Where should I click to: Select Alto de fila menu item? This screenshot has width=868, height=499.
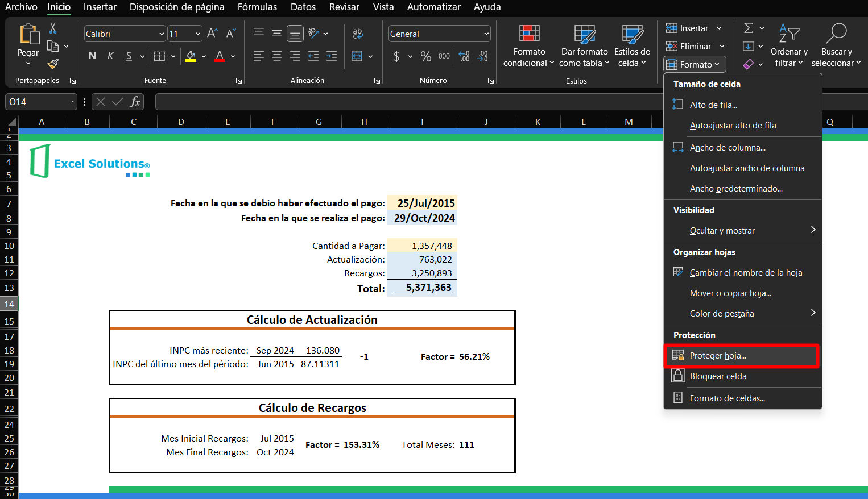[743, 105]
